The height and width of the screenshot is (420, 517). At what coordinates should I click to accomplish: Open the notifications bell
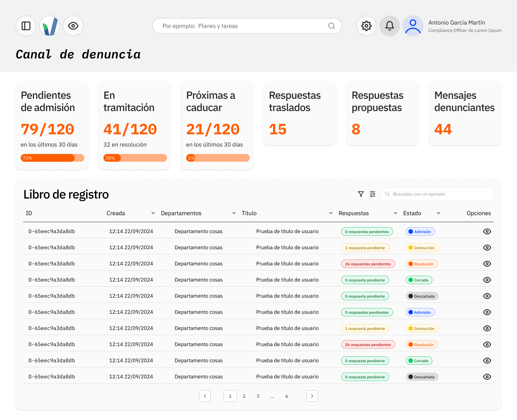pyautogui.click(x=390, y=26)
